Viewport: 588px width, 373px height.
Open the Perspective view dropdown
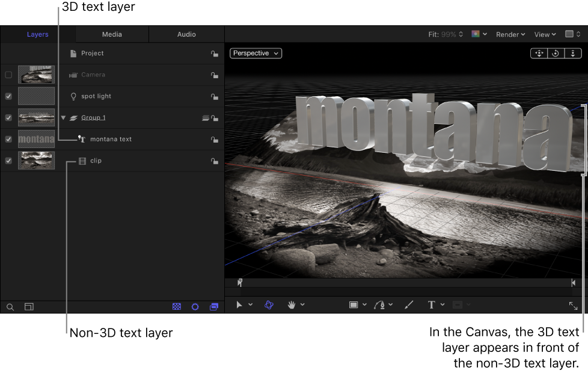pos(255,53)
